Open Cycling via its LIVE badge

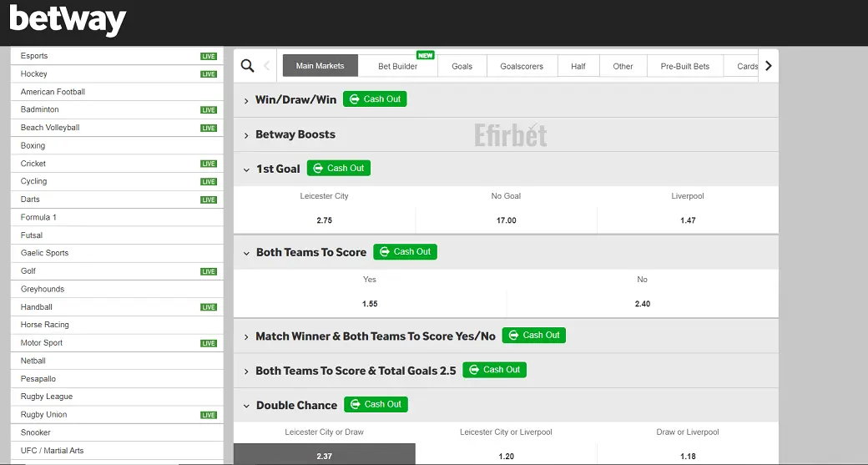pos(209,181)
